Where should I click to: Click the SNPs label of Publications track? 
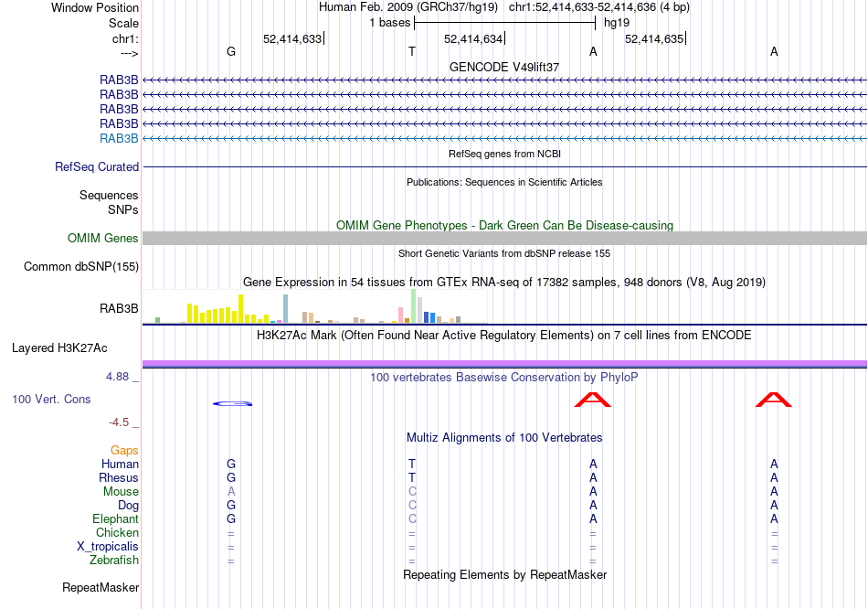pos(123,210)
